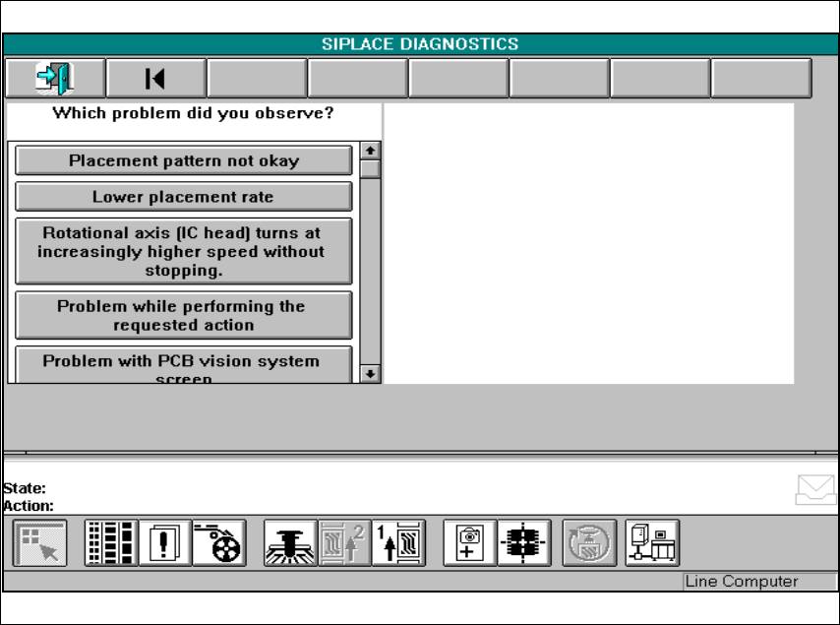The width and height of the screenshot is (840, 625).
Task: Click the Line Computer status field
Action: pyautogui.click(x=759, y=581)
